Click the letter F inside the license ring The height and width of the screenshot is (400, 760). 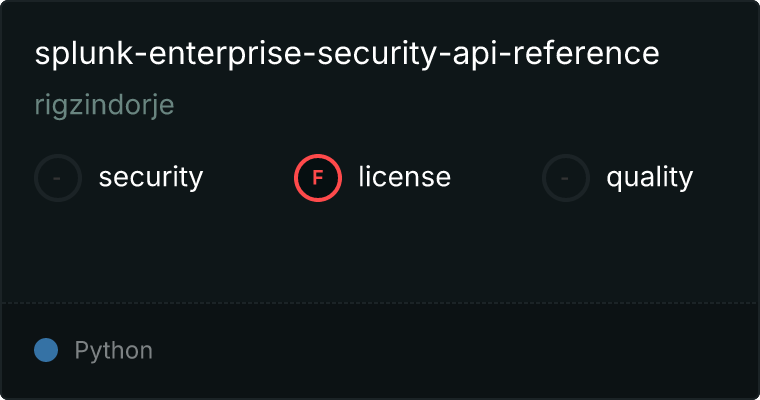(318, 178)
